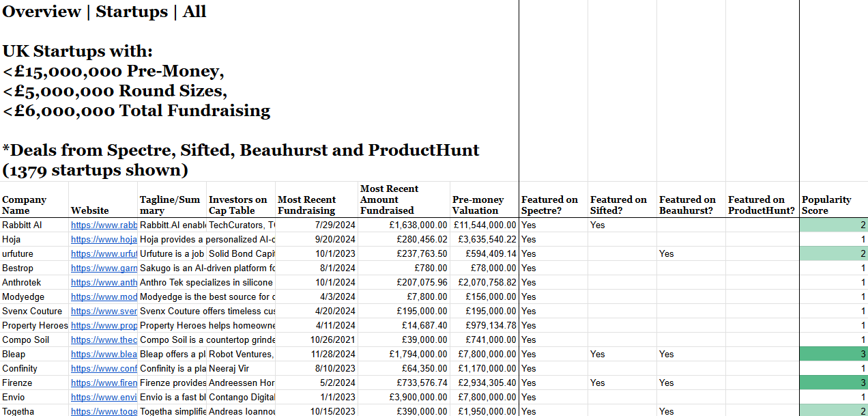The width and height of the screenshot is (868, 416).
Task: Click the urfuture website link
Action: 104,253
